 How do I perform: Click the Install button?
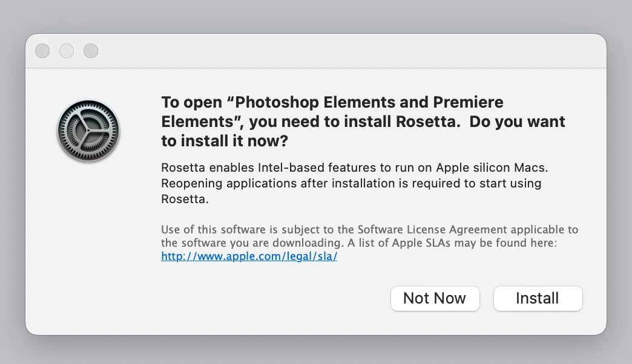pyautogui.click(x=538, y=299)
